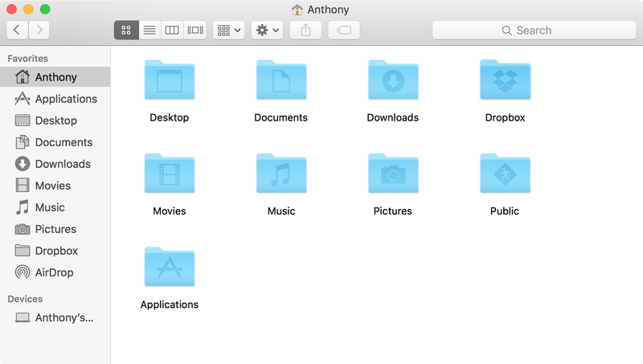Select the Public folder icon
Screen dimensions: 643x364
click(x=506, y=174)
